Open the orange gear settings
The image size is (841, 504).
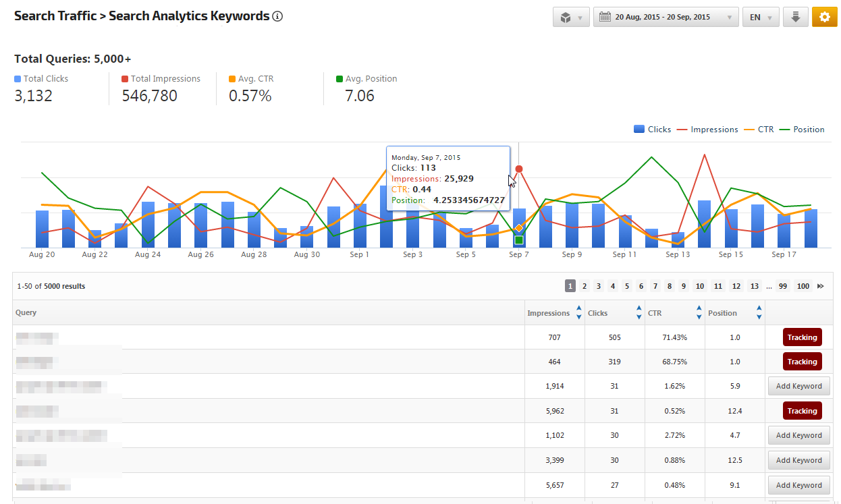[824, 18]
